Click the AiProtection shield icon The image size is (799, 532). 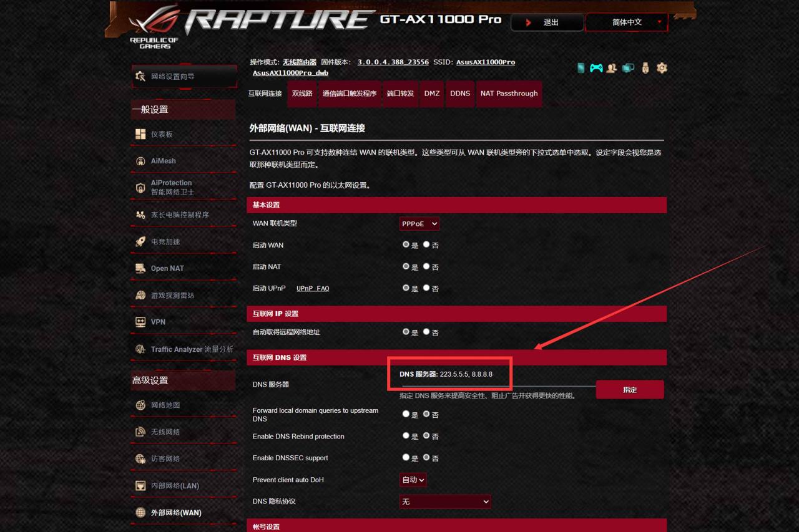click(140, 188)
